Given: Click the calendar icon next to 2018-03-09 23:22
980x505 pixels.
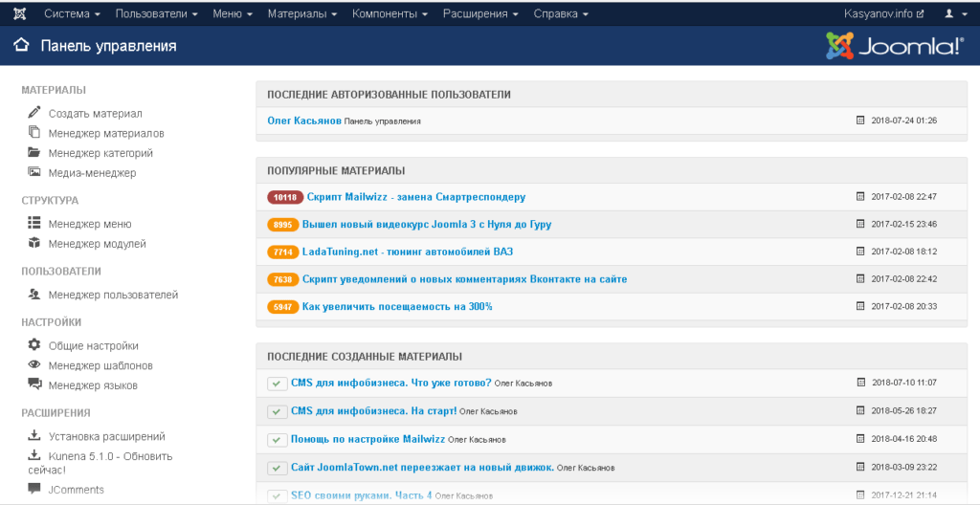Looking at the screenshot, I should [x=860, y=467].
